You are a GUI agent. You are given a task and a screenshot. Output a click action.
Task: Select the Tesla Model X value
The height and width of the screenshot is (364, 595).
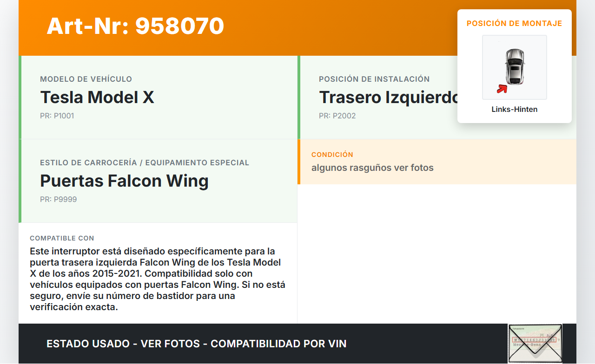pos(97,97)
